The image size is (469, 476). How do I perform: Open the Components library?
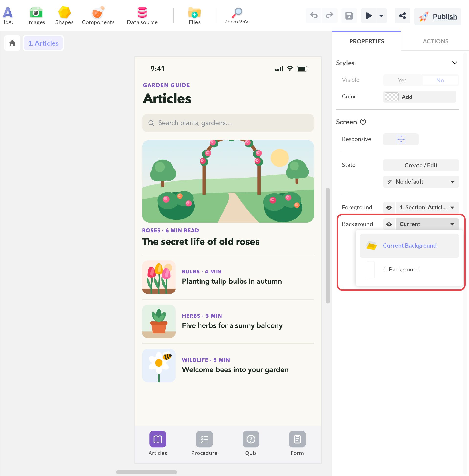coord(98,16)
